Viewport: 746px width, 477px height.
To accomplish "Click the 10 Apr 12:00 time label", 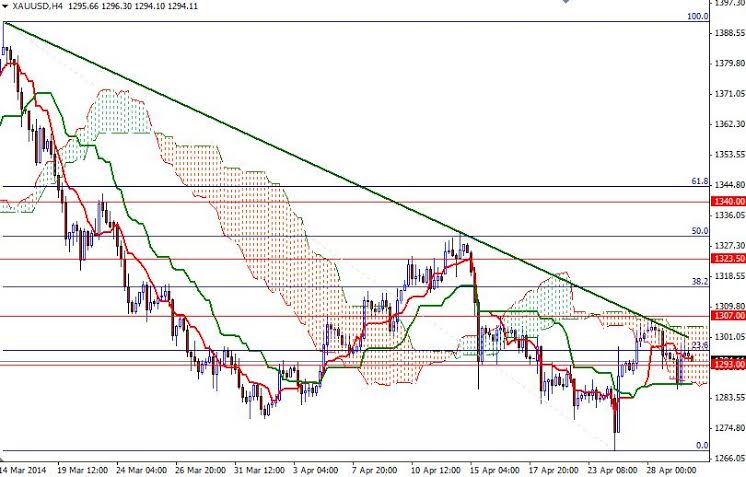I will 435,470.
